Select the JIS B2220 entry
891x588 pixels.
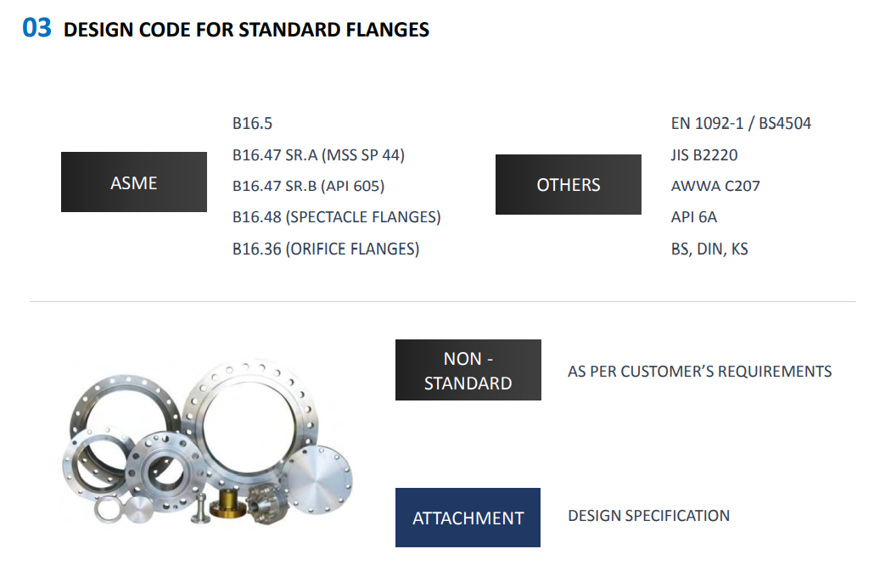point(704,155)
